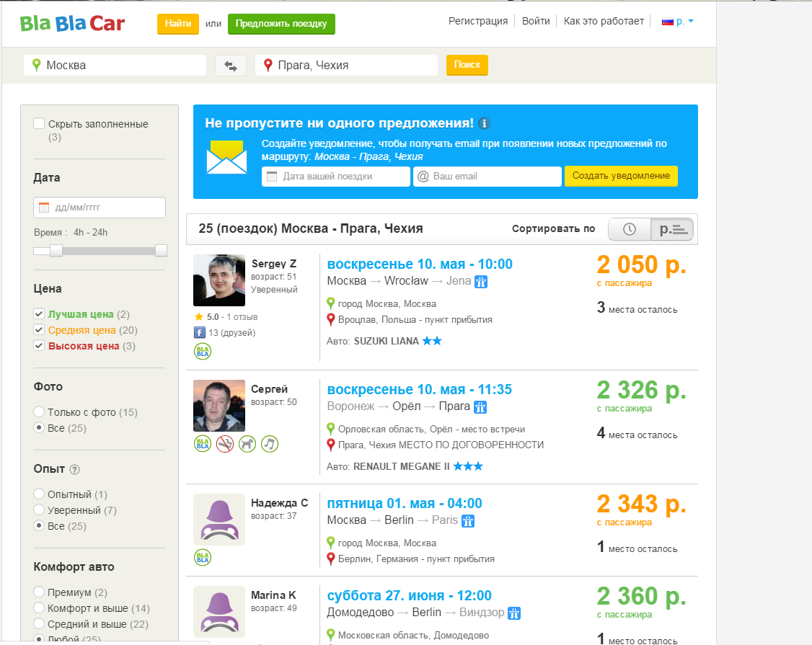Sort rides by time clock icon
This screenshot has width=812, height=645.
(x=630, y=229)
